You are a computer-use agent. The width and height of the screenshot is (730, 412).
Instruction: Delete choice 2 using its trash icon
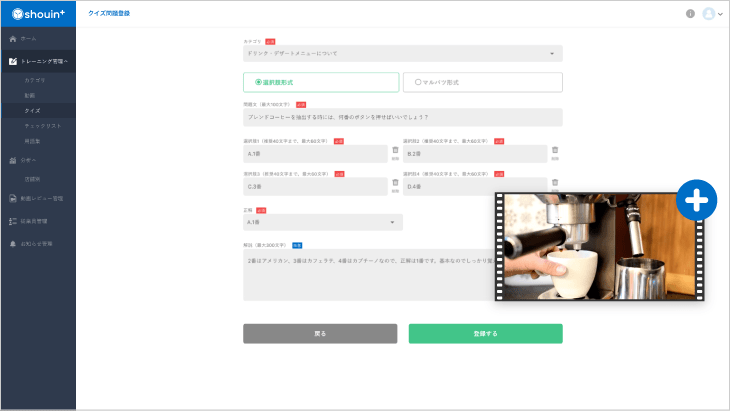(x=555, y=151)
